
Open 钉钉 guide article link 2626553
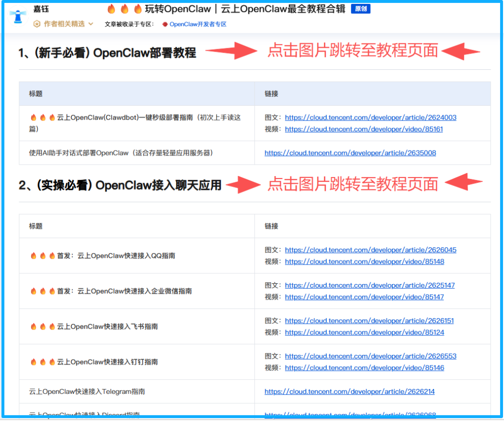[370, 356]
